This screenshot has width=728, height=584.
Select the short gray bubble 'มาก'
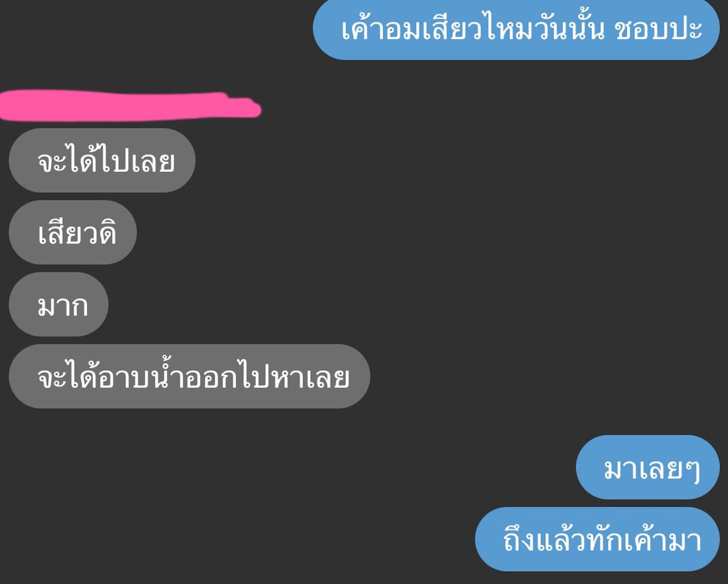(x=59, y=304)
